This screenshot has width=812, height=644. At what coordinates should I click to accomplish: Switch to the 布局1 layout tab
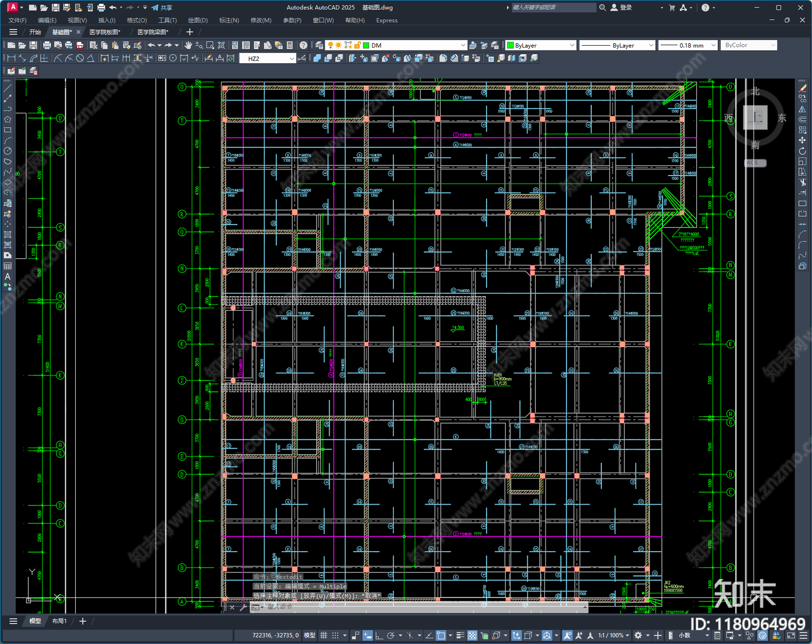59,621
